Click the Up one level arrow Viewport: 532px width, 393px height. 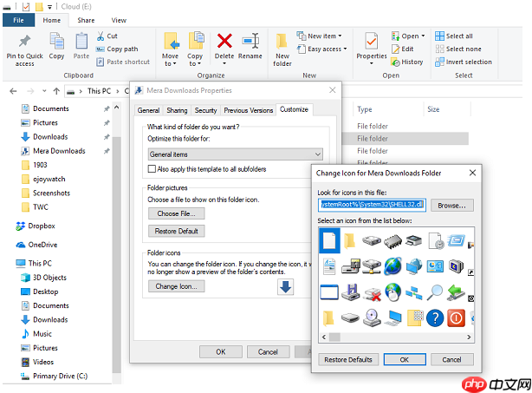tap(56, 91)
